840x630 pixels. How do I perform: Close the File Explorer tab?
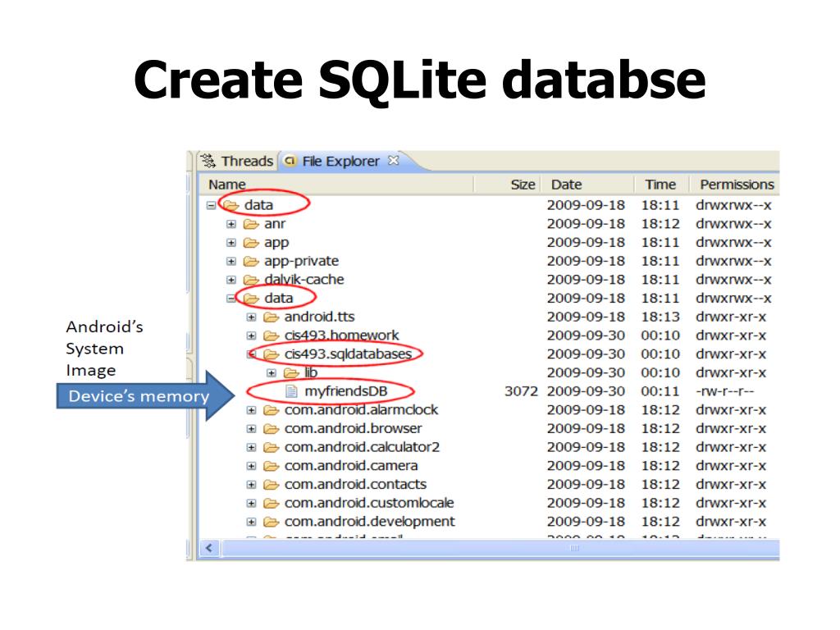click(x=394, y=160)
